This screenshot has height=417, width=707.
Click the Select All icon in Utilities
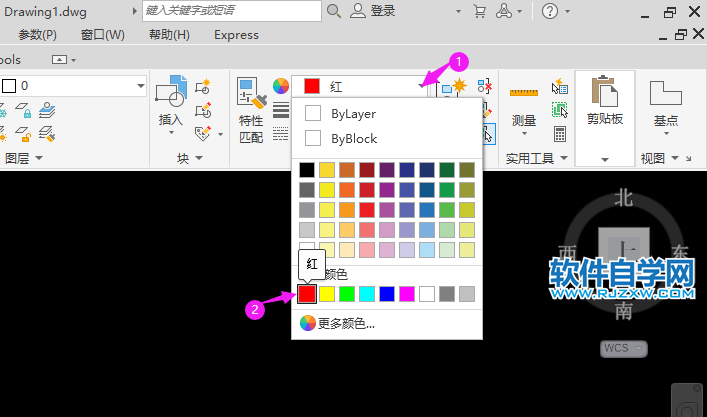[560, 110]
